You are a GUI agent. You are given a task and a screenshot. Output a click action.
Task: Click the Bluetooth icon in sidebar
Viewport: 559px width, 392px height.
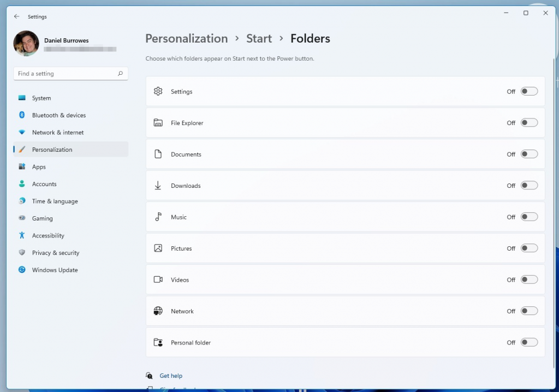(22, 115)
